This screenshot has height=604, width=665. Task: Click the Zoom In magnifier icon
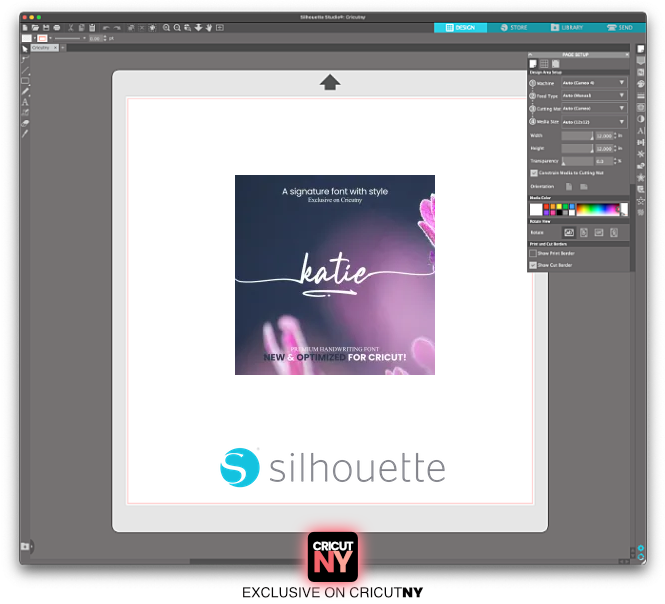(x=166, y=28)
